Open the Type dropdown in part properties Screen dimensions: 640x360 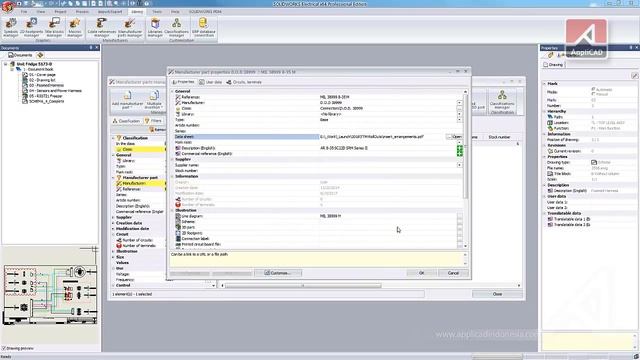(460, 120)
